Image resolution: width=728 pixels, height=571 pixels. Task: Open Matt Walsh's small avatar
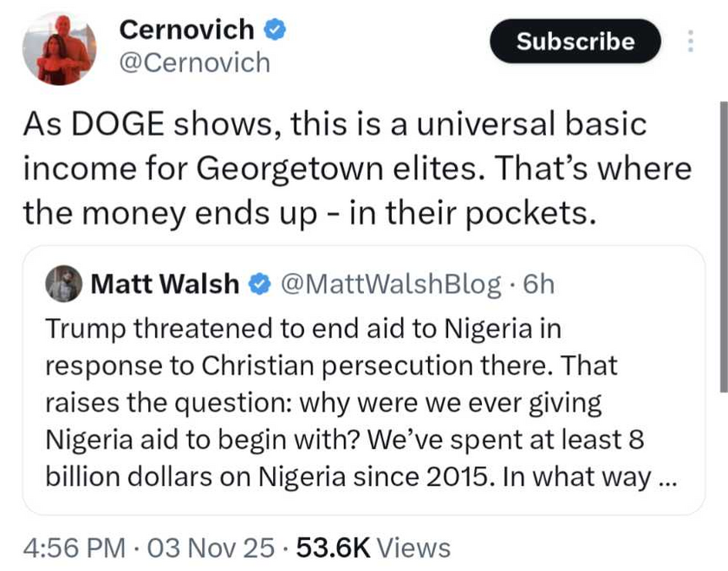tap(63, 284)
